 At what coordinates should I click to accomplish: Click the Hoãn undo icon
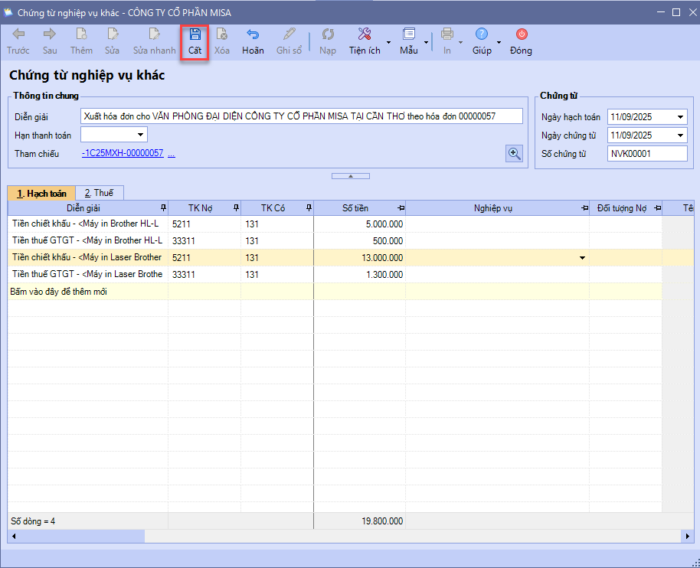253,35
